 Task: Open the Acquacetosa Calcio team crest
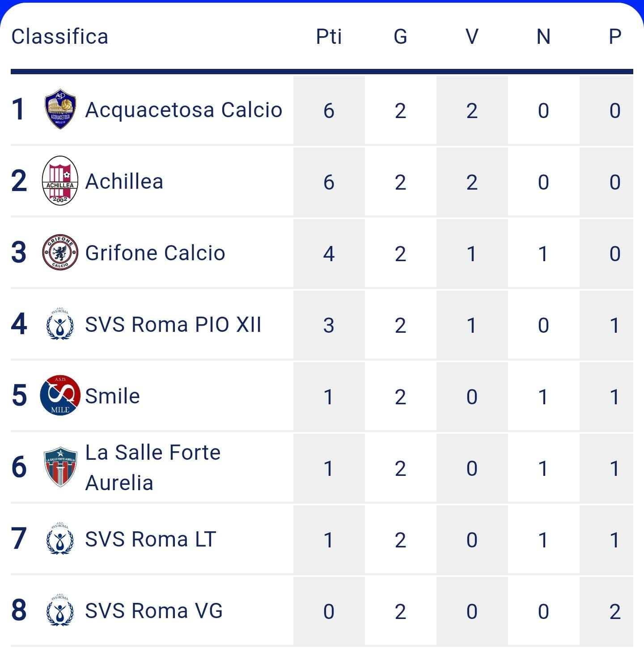pos(60,109)
